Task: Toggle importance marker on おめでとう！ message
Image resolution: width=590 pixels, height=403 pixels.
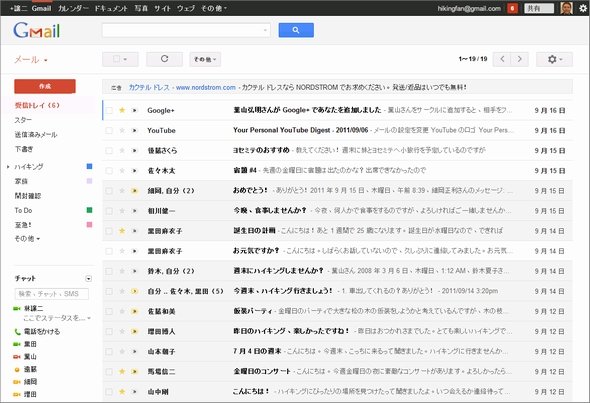Action: pyautogui.click(x=134, y=191)
